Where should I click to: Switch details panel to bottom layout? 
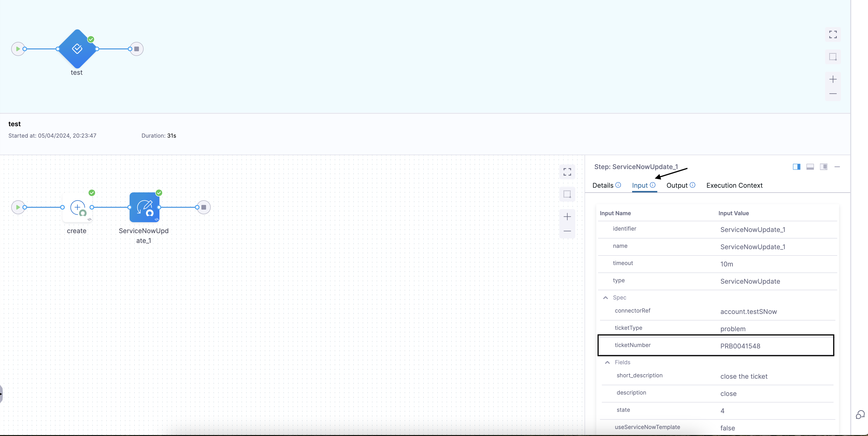click(x=810, y=167)
